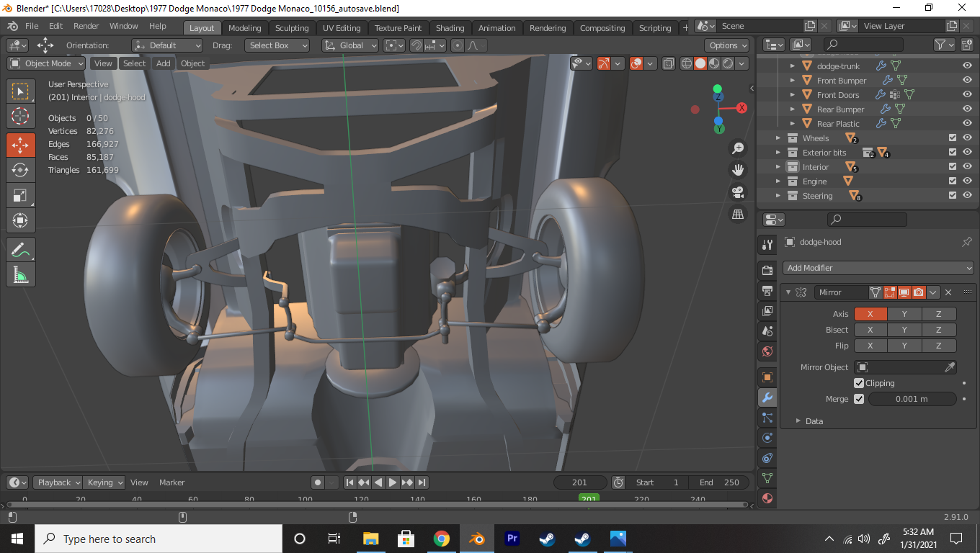
Task: Expand the Data section of Mirror
Action: pos(798,421)
